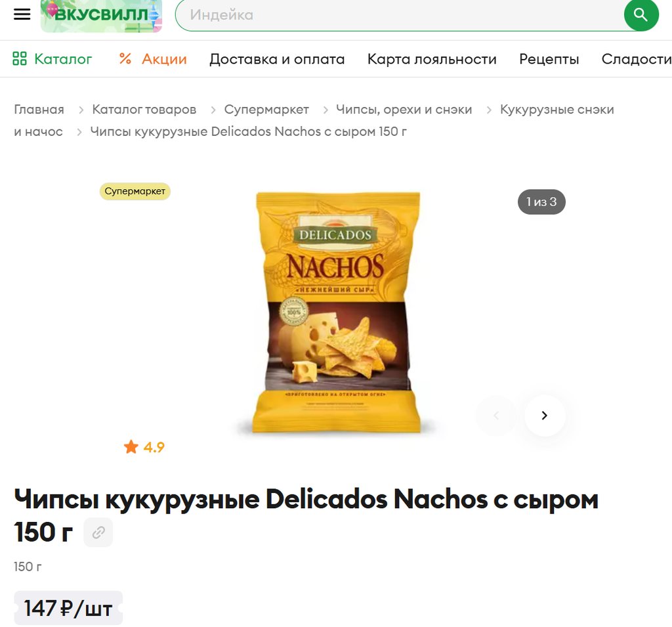The width and height of the screenshot is (672, 627).
Task: Open Сладости menu item
Action: coord(637,58)
